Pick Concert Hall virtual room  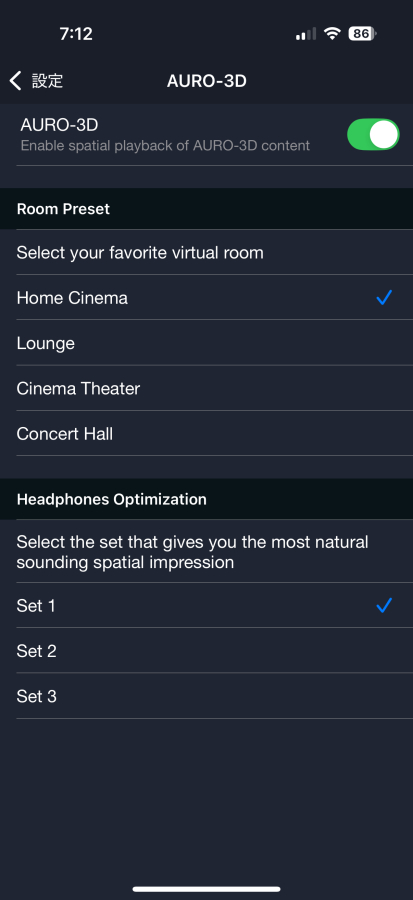pos(206,433)
